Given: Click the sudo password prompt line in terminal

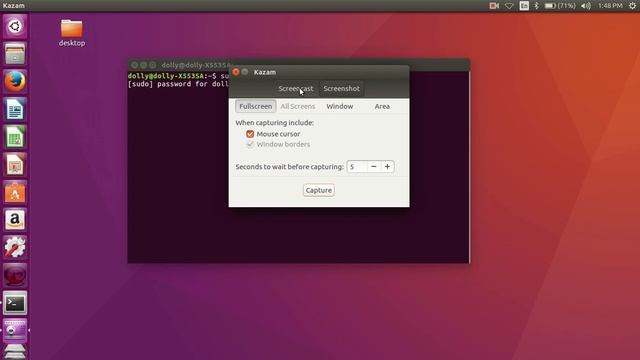Looking at the screenshot, I should [178, 84].
